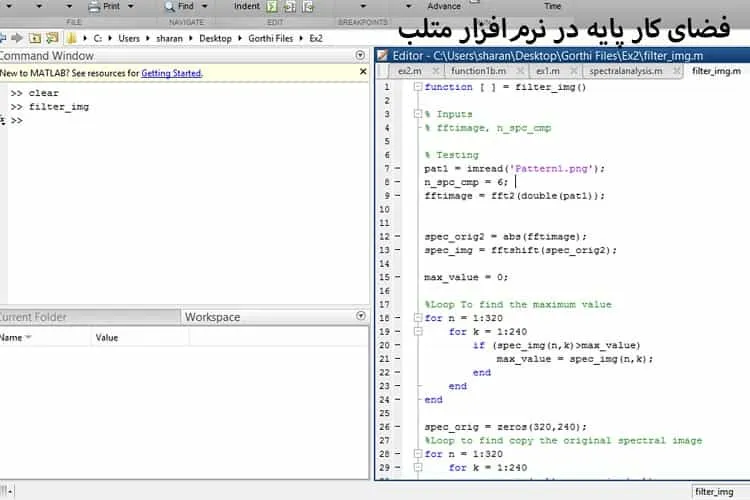This screenshot has width=750, height=500.
Task: Collapse the for k loop on line 19
Action: click(418, 331)
